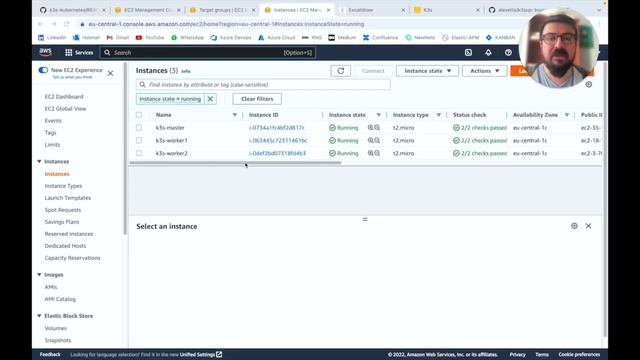Click the browser back arrow

tap(40, 24)
